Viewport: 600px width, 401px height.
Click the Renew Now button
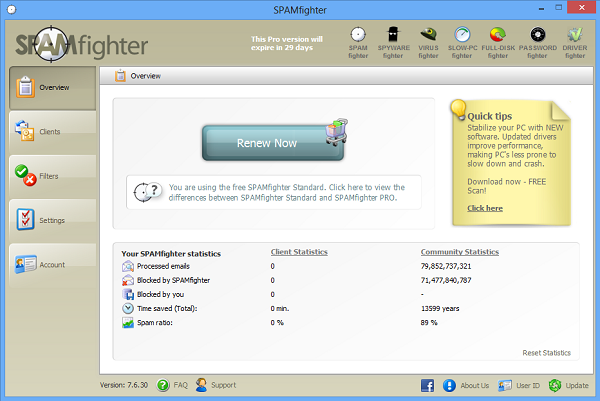click(x=273, y=143)
